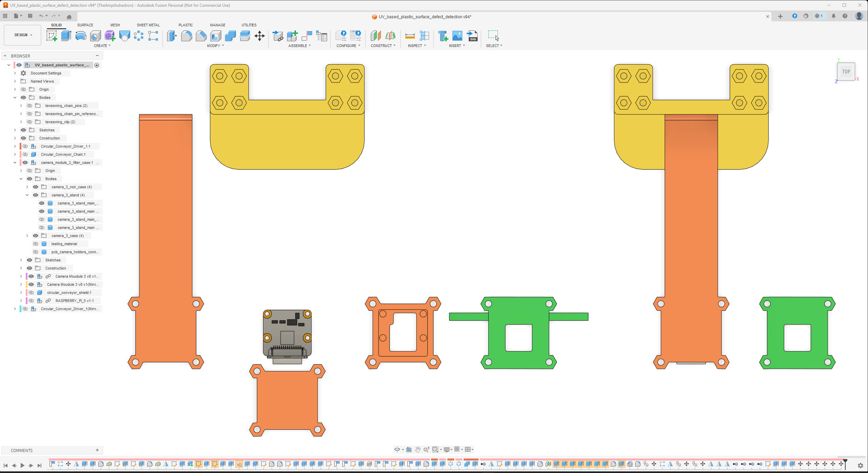Viewport: 868px width, 473px height.
Task: Open timeline settings gear
Action: click(860, 465)
